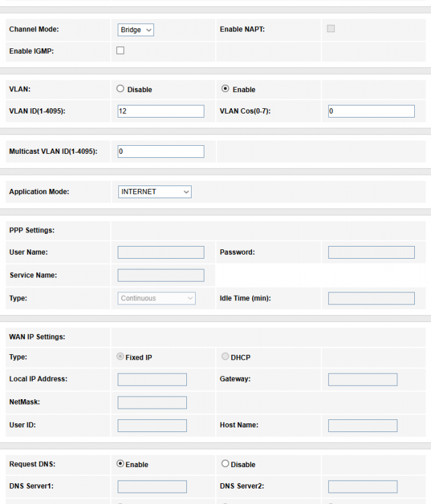Click the DNS Server1 input field

coord(152,487)
